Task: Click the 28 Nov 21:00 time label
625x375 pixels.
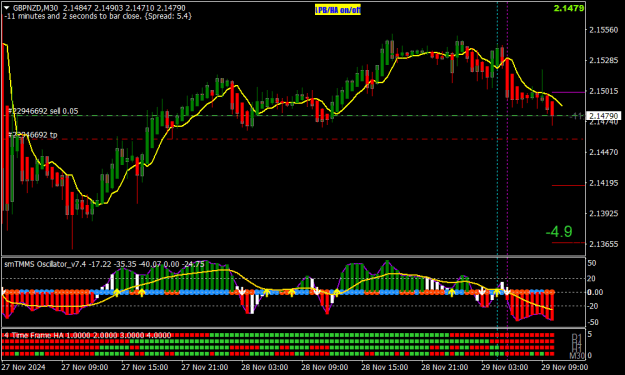Action: [444, 367]
